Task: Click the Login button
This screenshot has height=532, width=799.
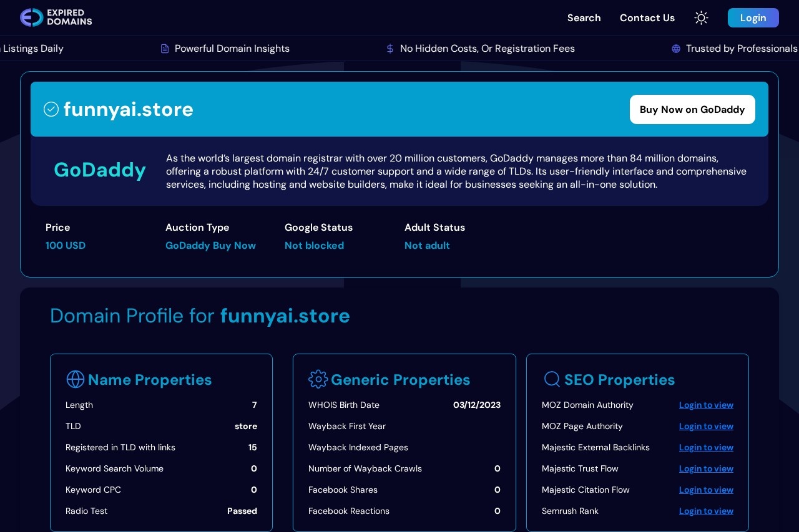Action: 753,17
